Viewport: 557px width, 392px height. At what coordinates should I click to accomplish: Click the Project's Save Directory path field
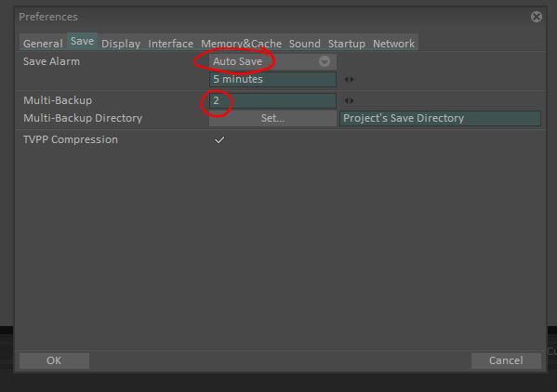[x=440, y=118]
